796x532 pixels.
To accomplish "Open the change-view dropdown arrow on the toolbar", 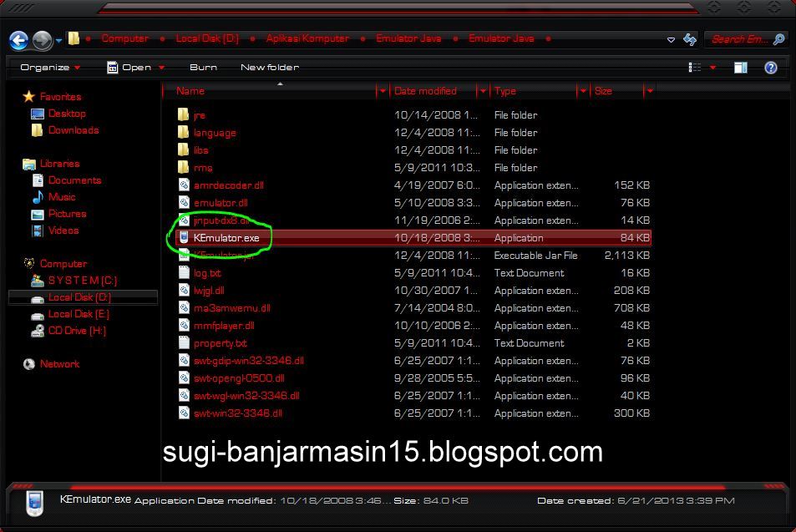I will (x=711, y=67).
